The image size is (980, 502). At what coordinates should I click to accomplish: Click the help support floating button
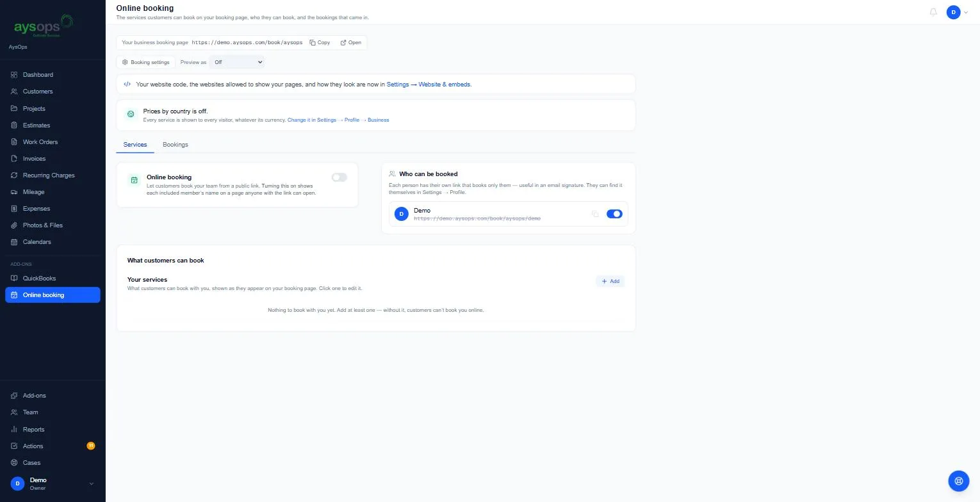(x=958, y=480)
